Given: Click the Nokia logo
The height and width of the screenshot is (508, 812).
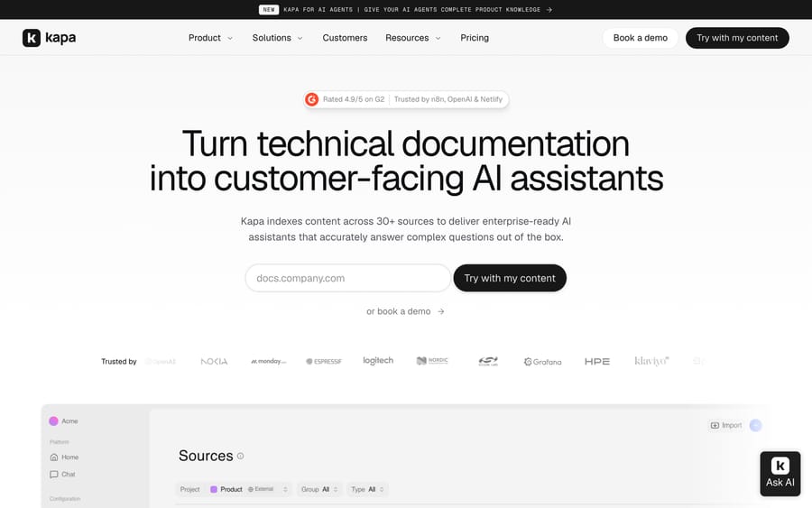Looking at the screenshot, I should tap(214, 362).
